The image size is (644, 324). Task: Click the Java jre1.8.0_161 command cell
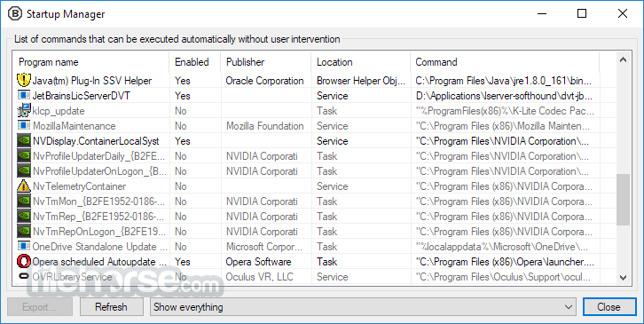point(504,81)
